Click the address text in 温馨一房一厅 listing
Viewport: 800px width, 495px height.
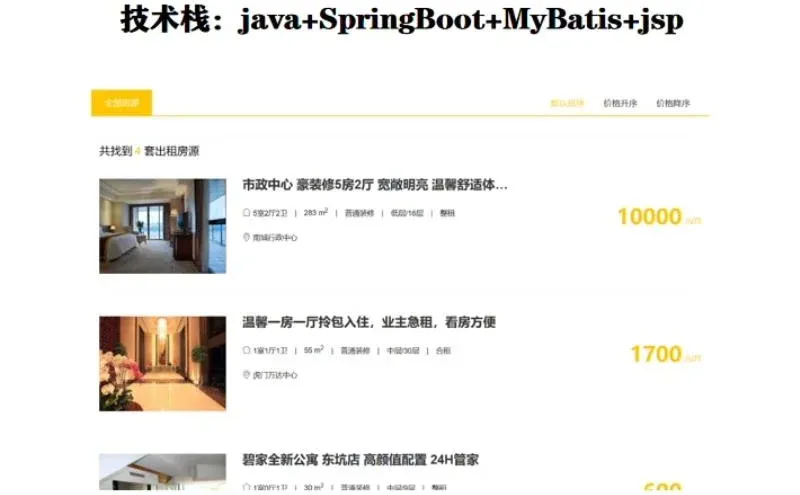tap(275, 375)
